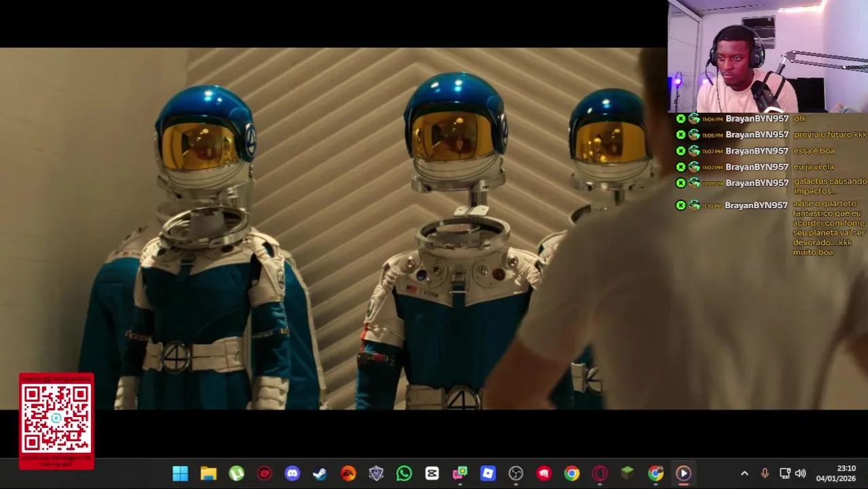Open the second Chrome icon beside Minecraft
The width and height of the screenshot is (868, 489).
pyautogui.click(x=655, y=473)
